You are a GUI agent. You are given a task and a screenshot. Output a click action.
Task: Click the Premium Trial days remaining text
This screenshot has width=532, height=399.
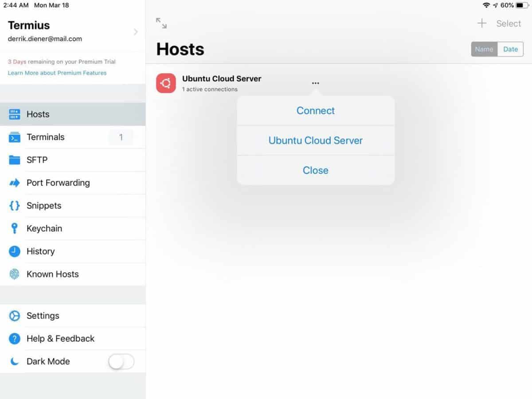tap(62, 62)
